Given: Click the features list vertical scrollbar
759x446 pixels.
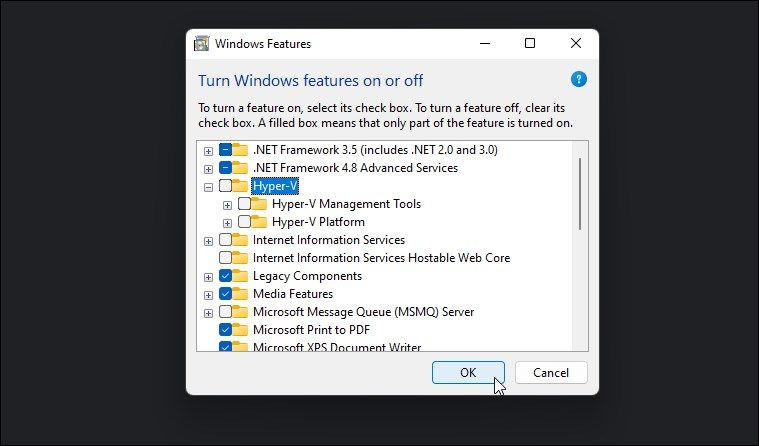Looking at the screenshot, I should tap(580, 195).
